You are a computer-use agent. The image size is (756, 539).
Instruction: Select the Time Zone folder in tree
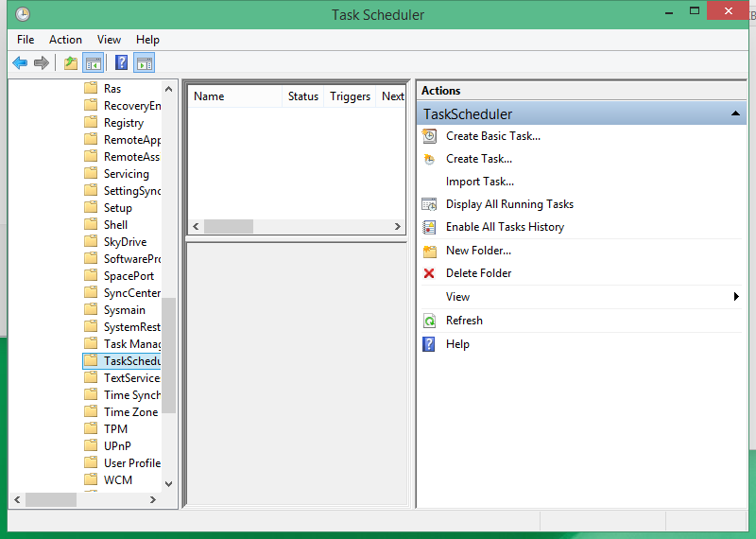click(130, 411)
